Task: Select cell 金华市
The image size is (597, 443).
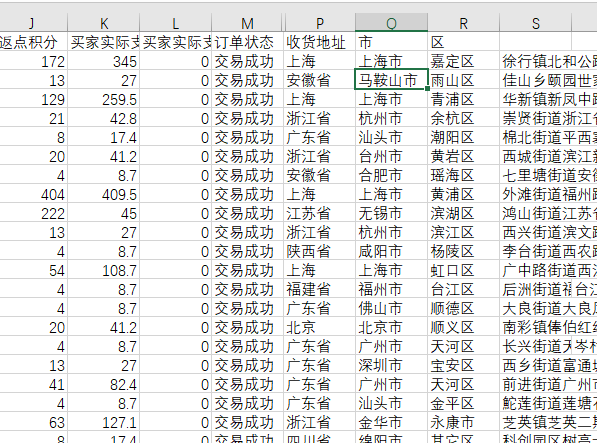Action: click(391, 422)
